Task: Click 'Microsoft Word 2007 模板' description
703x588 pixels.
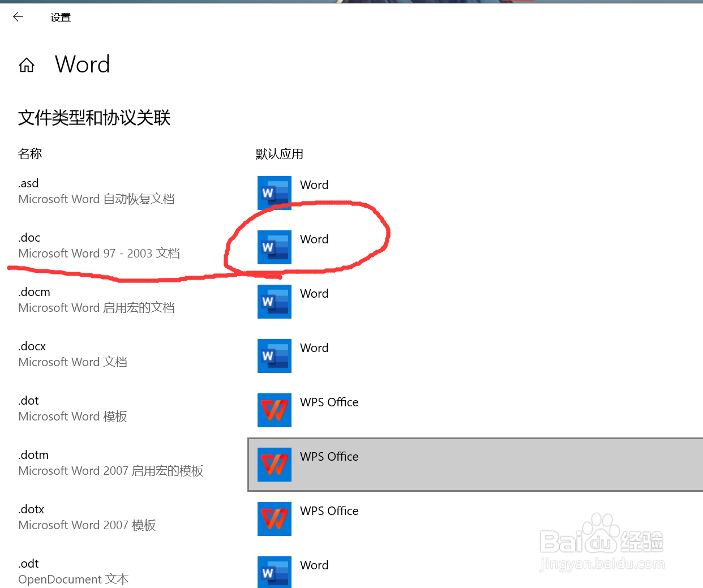Action: click(x=87, y=525)
